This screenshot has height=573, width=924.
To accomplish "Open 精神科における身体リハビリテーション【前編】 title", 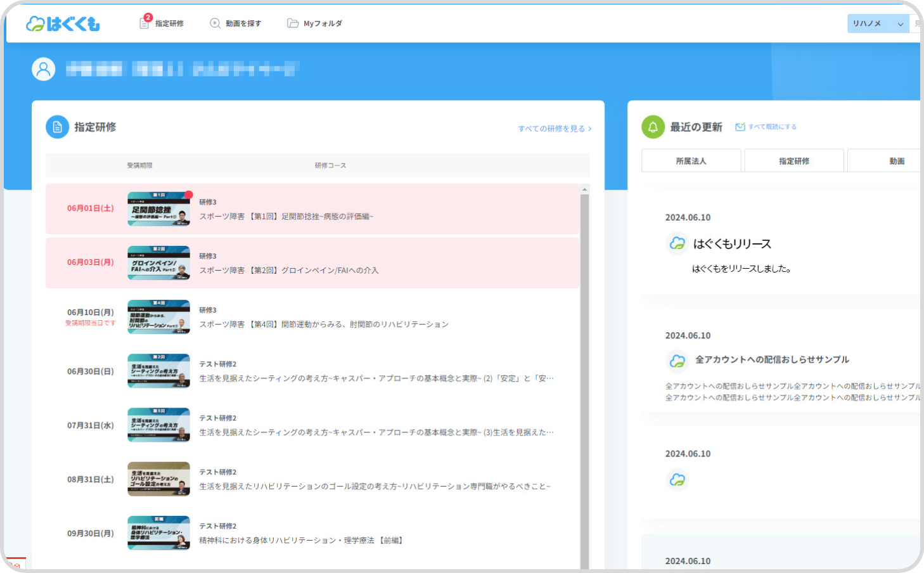I will coord(302,541).
